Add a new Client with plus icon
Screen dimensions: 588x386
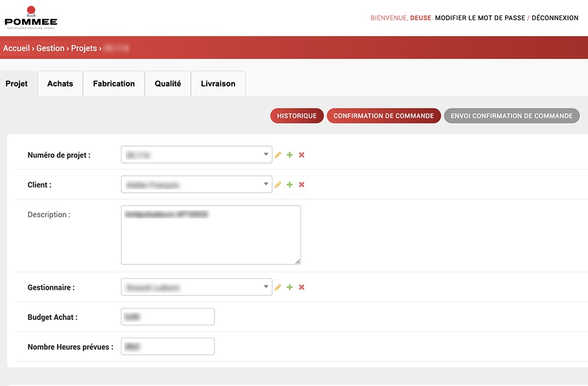[x=289, y=184]
